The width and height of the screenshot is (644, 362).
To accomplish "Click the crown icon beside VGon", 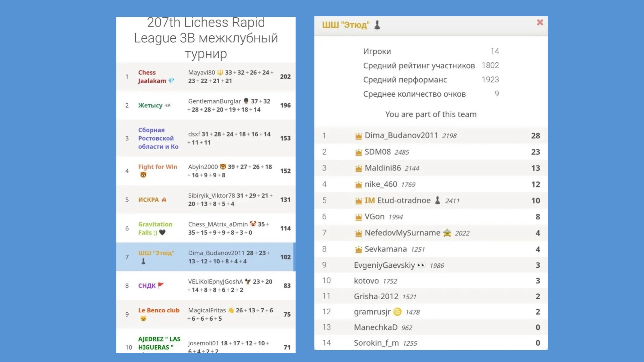I will [x=358, y=217].
